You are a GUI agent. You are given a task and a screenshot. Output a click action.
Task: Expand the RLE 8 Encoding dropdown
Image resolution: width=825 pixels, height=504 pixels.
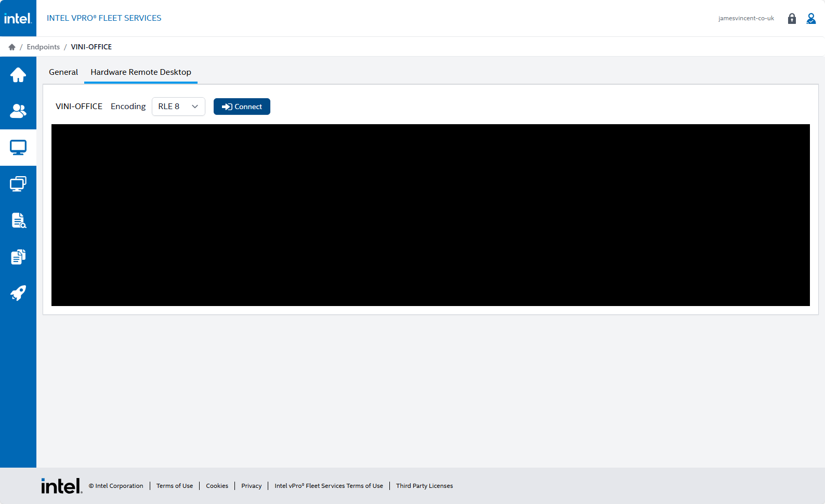click(178, 107)
